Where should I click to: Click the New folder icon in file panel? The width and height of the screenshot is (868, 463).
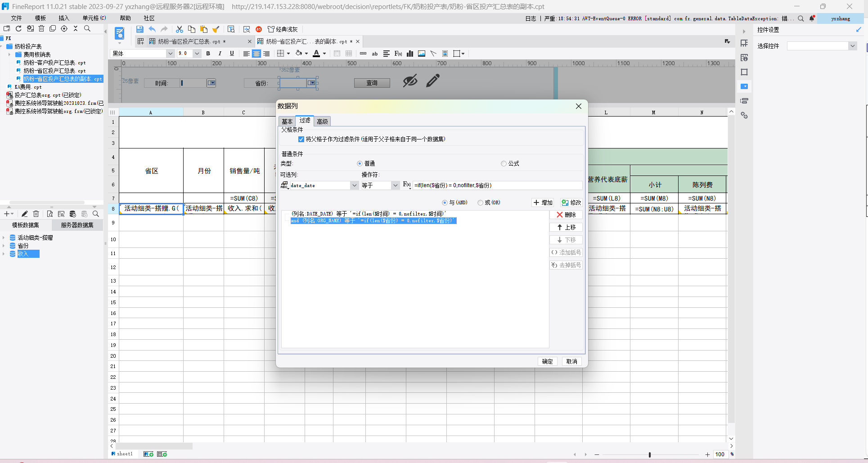click(x=7, y=28)
